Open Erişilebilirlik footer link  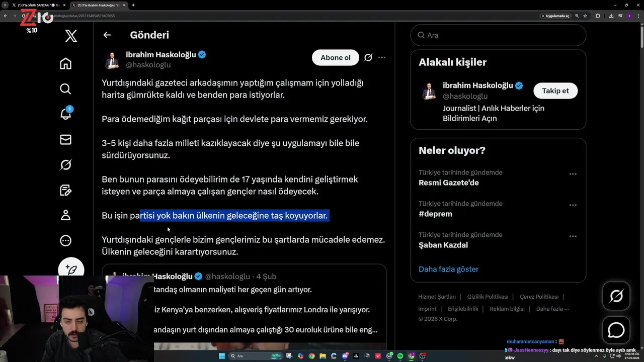463,309
